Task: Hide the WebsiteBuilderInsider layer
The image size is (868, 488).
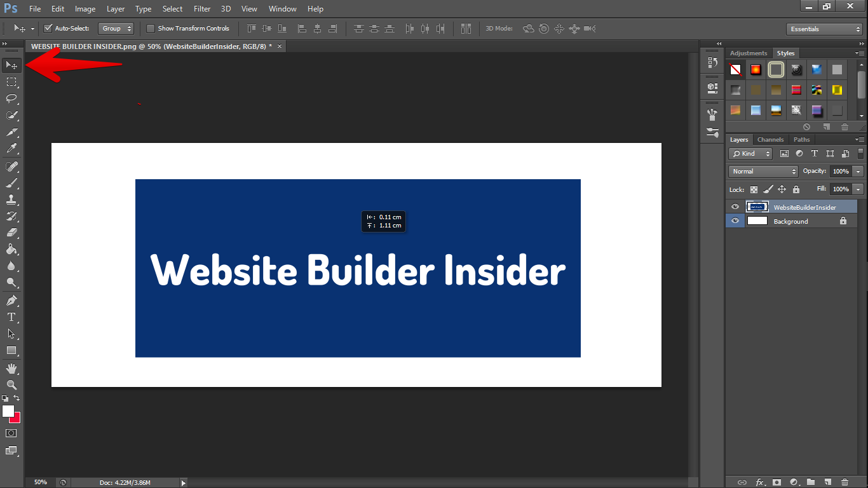Action: click(x=735, y=207)
